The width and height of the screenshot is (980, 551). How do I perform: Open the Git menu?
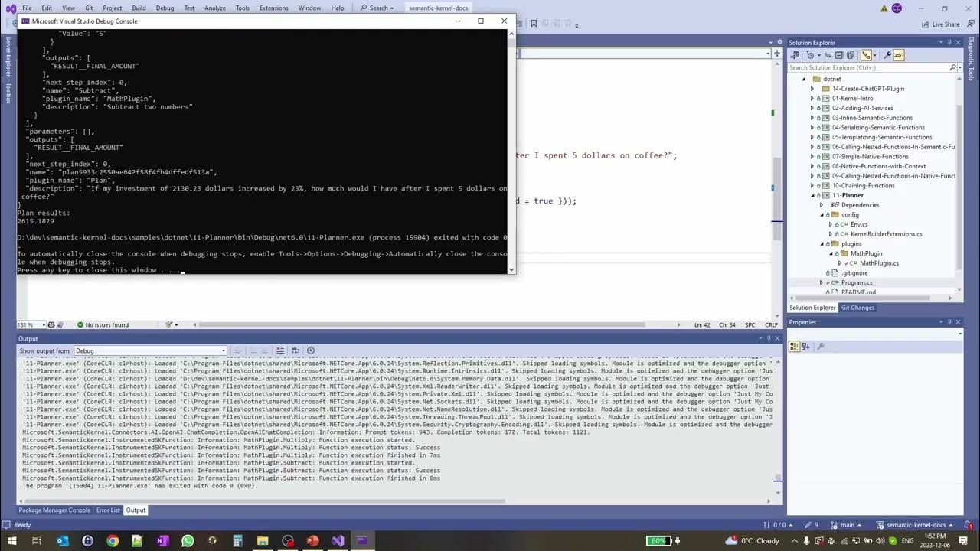(x=90, y=8)
